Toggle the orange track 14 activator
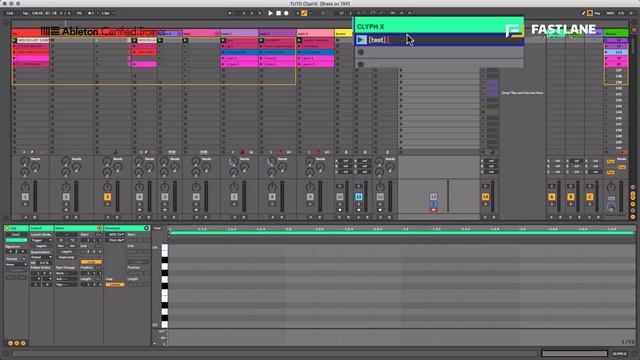Viewport: 640px width, 360px height. coord(485,197)
